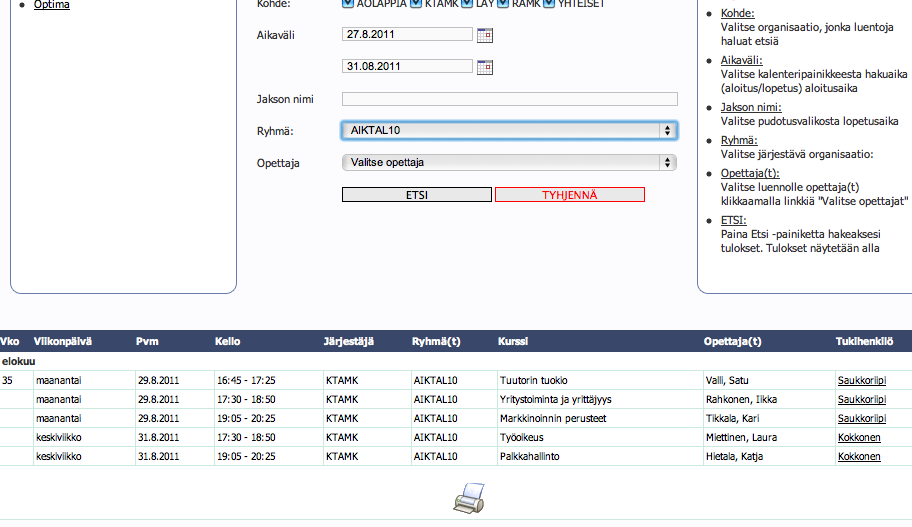Toggle the KTAMK checkbox
This screenshot has width=912, height=527.
tap(416, 4)
